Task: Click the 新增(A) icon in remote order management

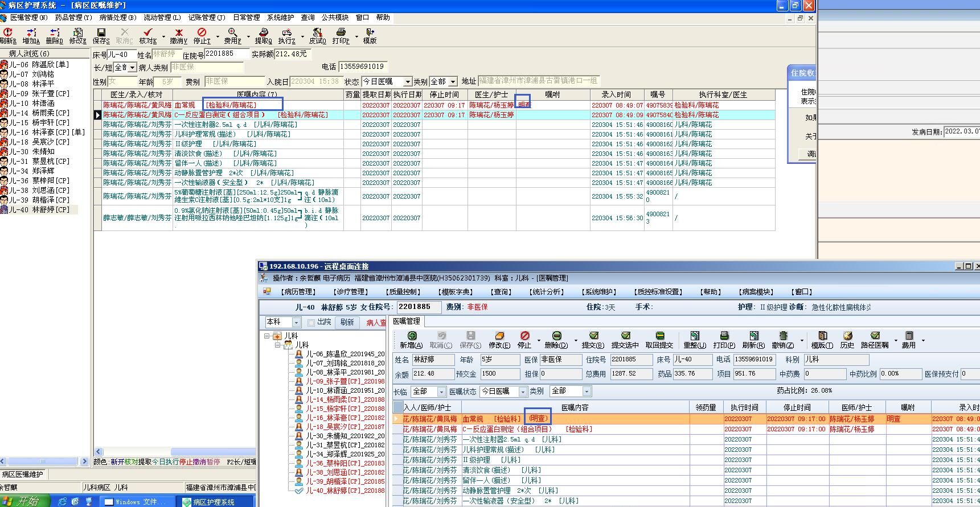Action: [x=412, y=336]
